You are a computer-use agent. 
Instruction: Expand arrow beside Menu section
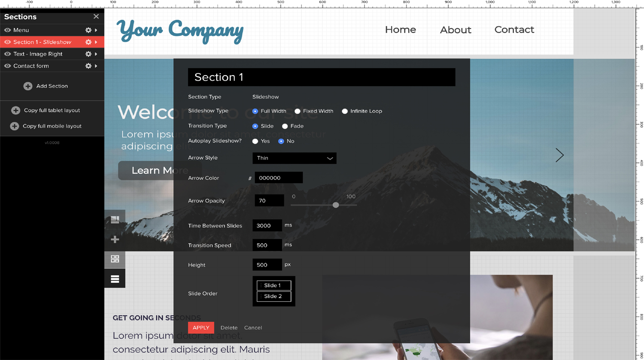point(96,30)
